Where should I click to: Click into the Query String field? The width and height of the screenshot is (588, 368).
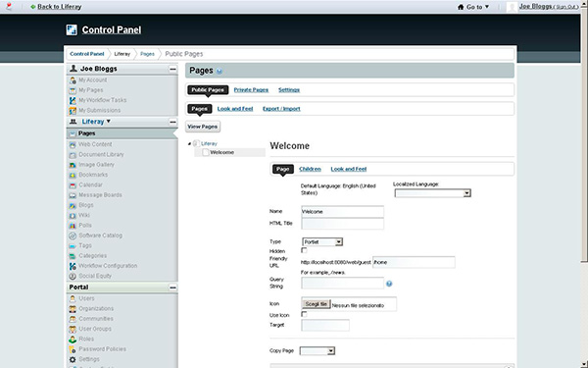coord(342,284)
